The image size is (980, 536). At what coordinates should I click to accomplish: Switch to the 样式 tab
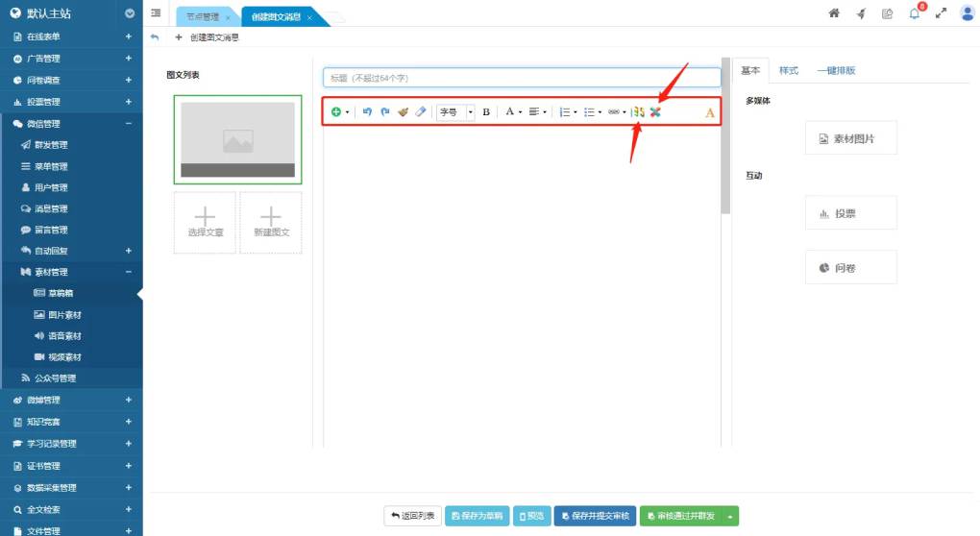(788, 71)
